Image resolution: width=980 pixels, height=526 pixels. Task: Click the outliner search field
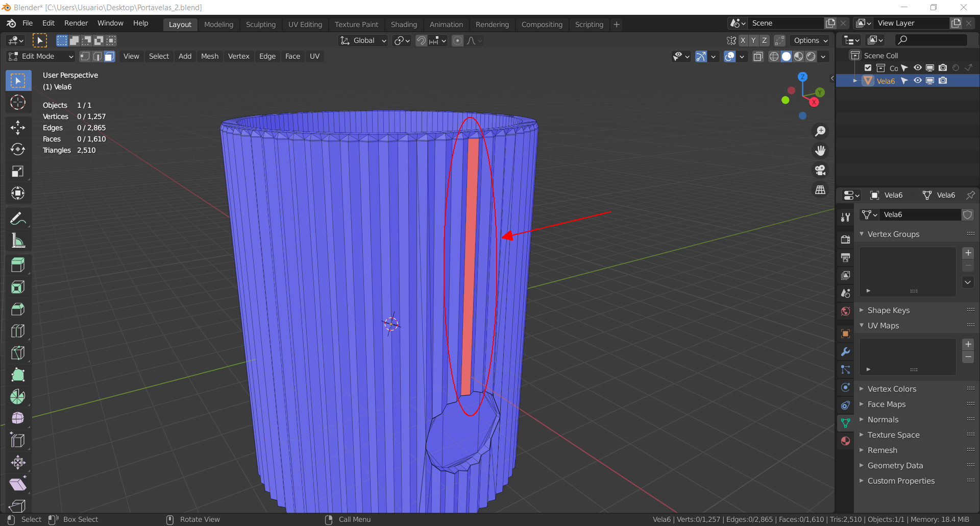click(932, 40)
